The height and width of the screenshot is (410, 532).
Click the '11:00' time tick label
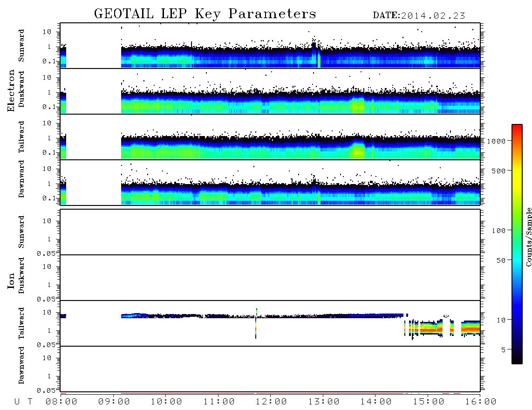pos(219,402)
